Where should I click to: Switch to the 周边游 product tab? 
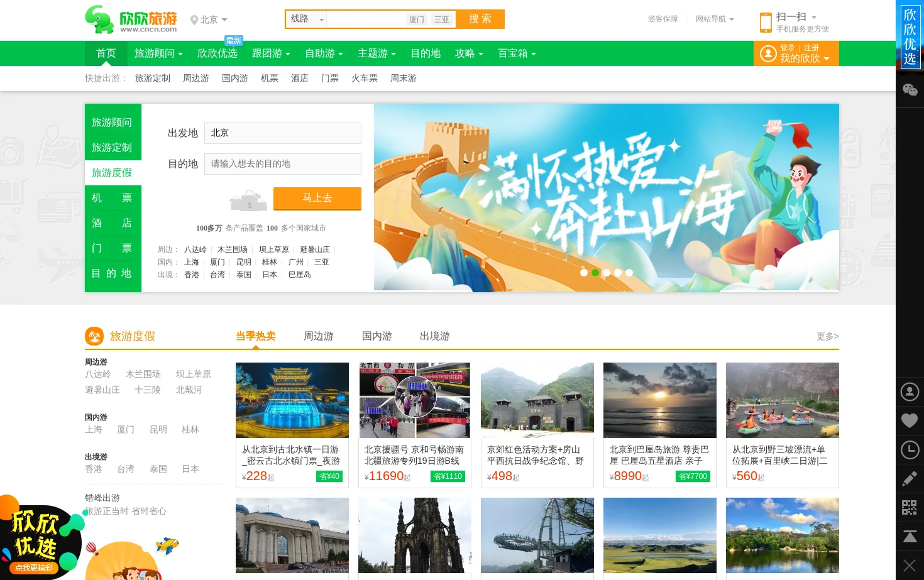click(x=319, y=336)
